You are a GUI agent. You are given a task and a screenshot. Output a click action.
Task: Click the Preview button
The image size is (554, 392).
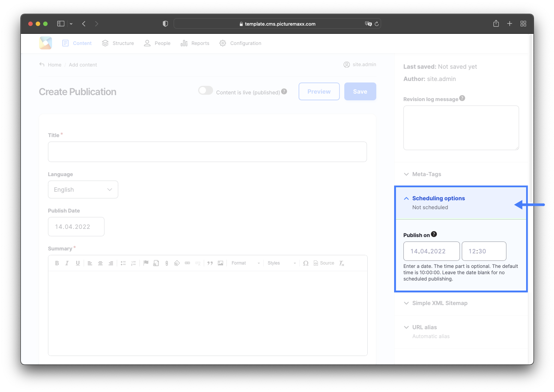319,91
